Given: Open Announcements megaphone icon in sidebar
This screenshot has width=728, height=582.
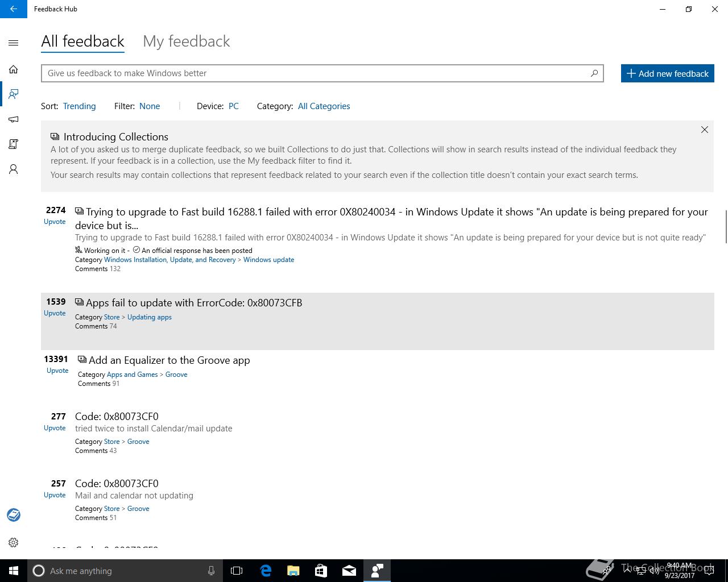Looking at the screenshot, I should [14, 119].
